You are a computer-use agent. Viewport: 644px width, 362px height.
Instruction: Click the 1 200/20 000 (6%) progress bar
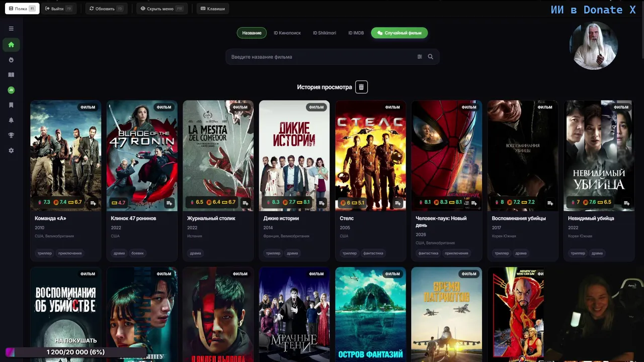pos(75,352)
